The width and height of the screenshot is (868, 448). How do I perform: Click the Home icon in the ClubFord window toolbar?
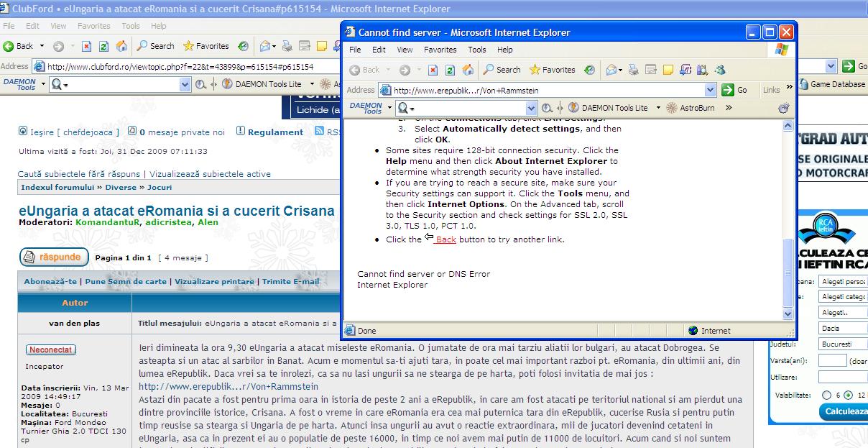point(121,46)
